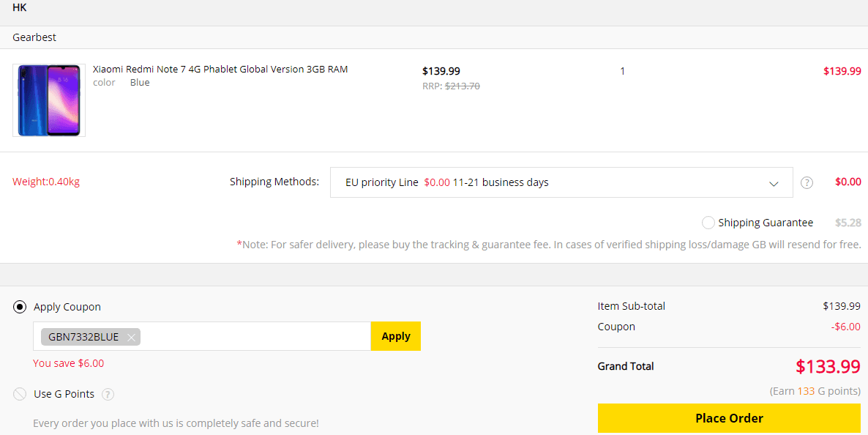Click the product quantity 1
The width and height of the screenshot is (868, 435).
click(x=623, y=71)
